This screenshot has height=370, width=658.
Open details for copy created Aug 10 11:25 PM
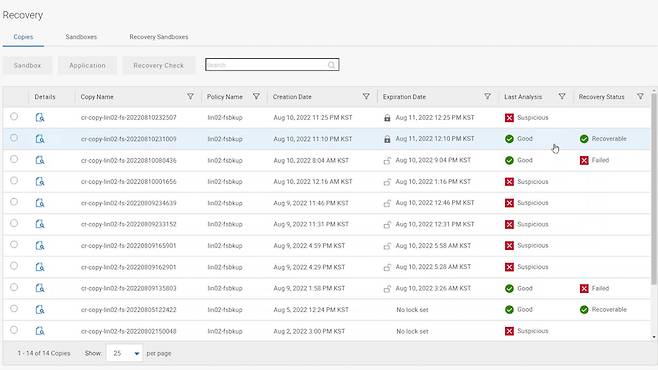pyautogui.click(x=40, y=117)
